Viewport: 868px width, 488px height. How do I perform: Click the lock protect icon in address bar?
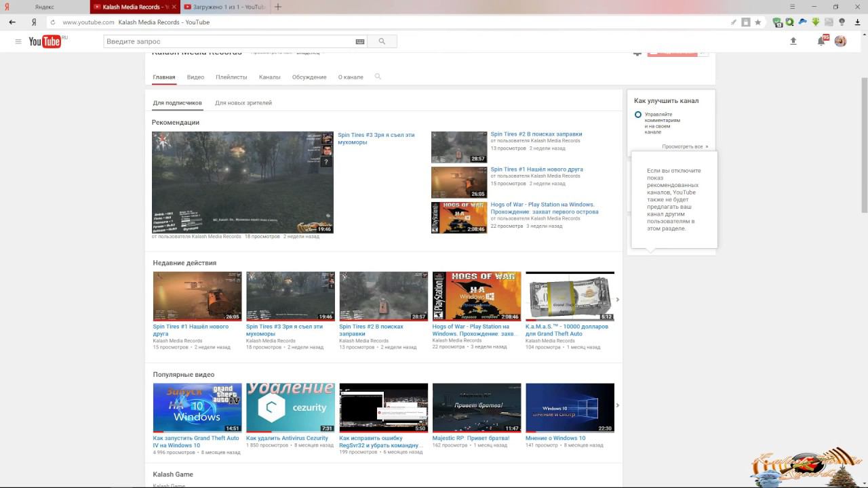click(746, 22)
